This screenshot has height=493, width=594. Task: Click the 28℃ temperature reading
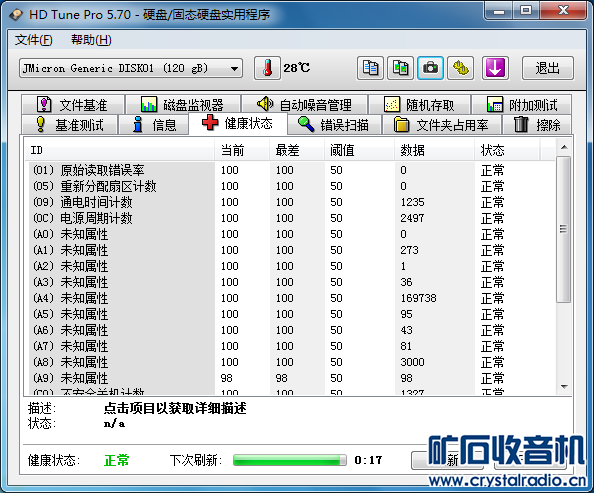297,68
